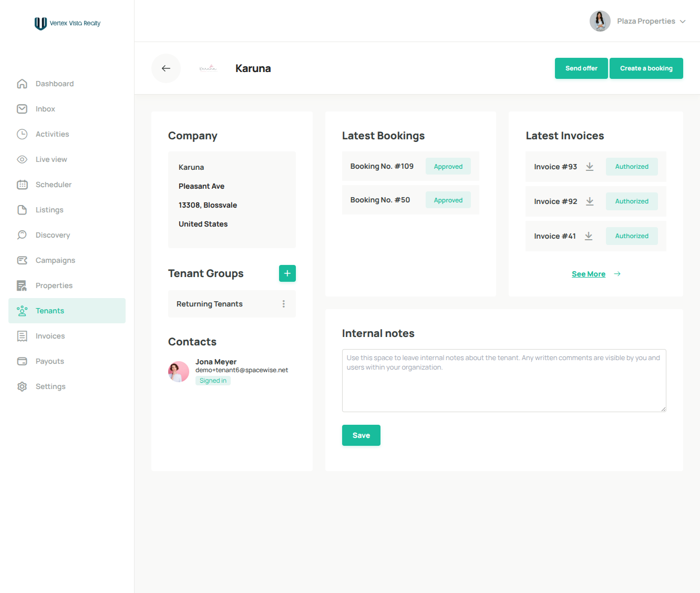Image resolution: width=700 pixels, height=593 pixels.
Task: Click the Jona Meyer contact name
Action: point(216,362)
